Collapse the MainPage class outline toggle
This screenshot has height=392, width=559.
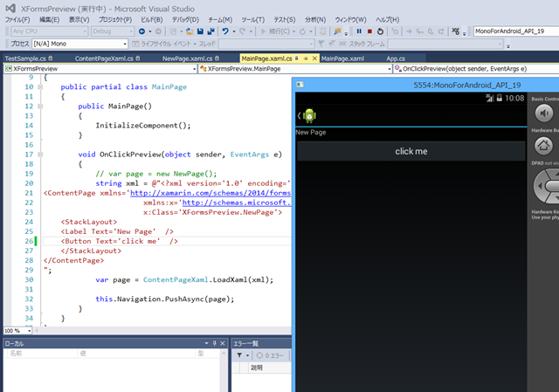(x=40, y=87)
